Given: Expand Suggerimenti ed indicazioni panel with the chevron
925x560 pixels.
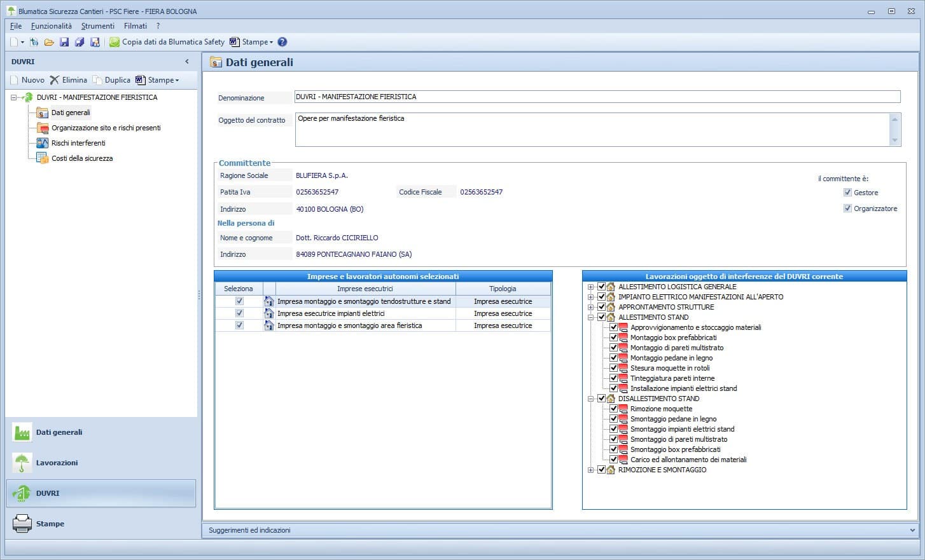Looking at the screenshot, I should 912,530.
